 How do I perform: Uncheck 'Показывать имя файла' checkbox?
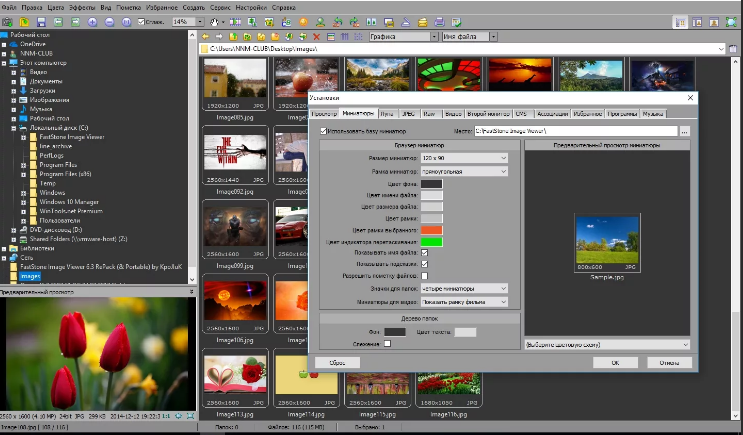pyautogui.click(x=425, y=252)
